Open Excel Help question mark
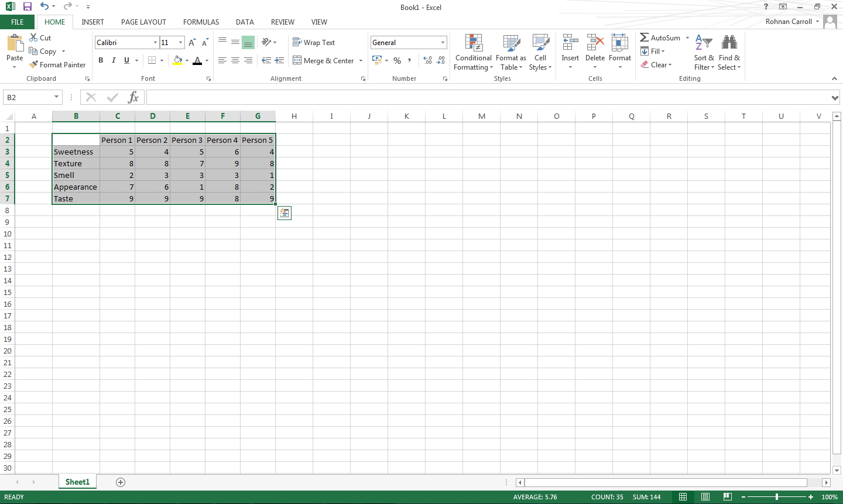This screenshot has width=843, height=504. point(766,6)
